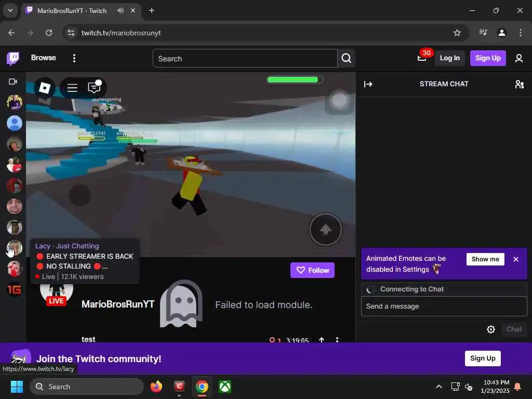Click the purple Sign Up button in header

coord(487,58)
